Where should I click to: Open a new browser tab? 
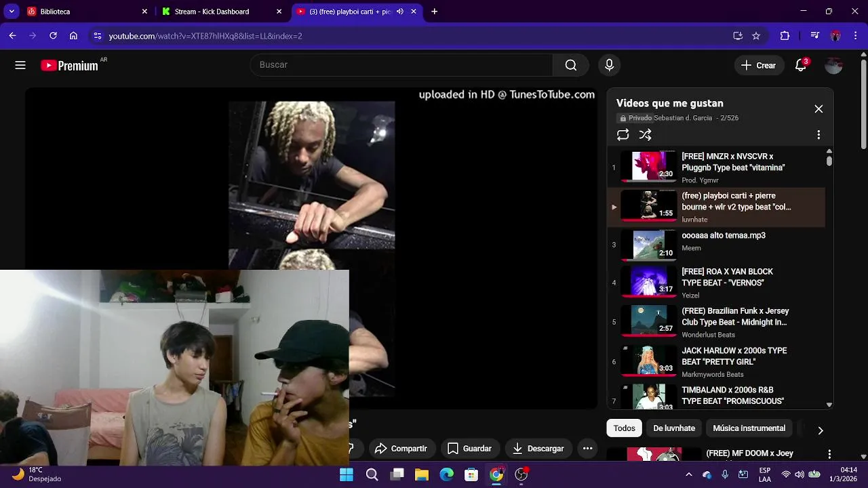434,12
